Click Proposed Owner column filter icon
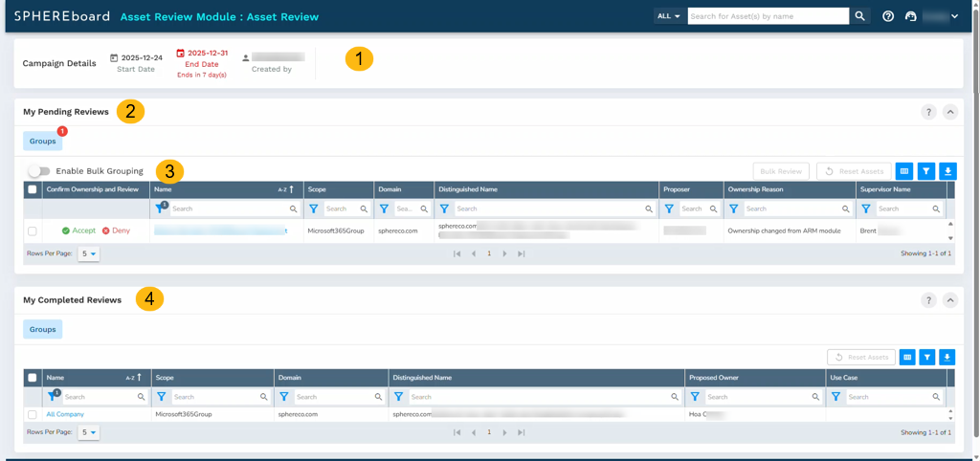The height and width of the screenshot is (461, 980). 695,397
